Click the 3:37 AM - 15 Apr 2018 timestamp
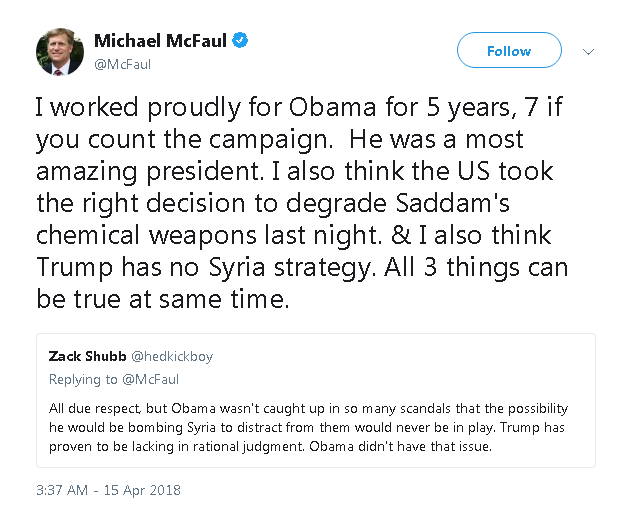 pos(108,490)
